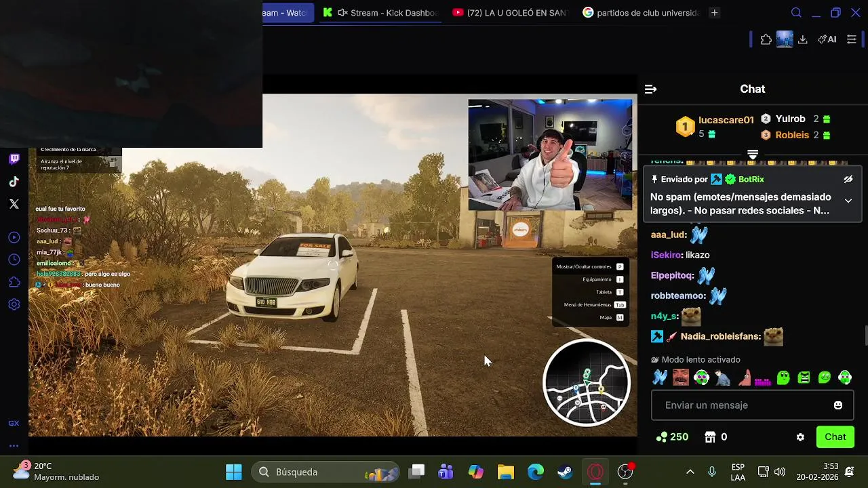The image size is (868, 488).
Task: Click Elpepitoq username in chat
Action: (673, 276)
